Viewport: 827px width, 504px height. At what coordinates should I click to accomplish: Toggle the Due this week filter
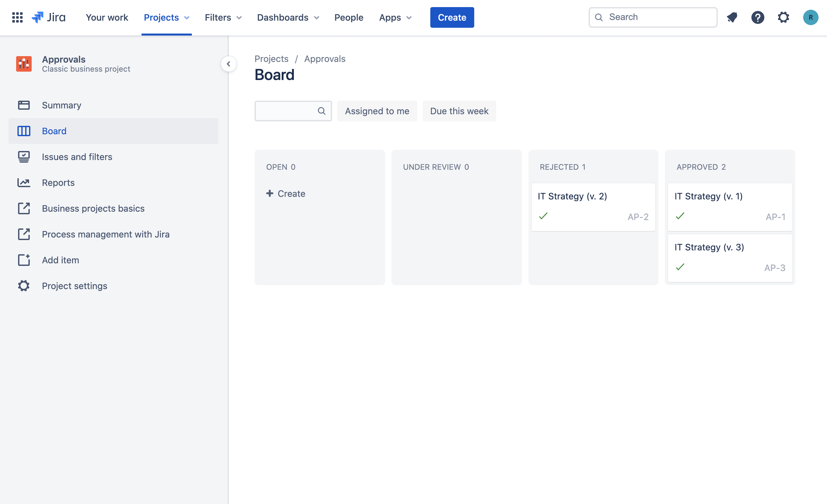click(x=459, y=111)
